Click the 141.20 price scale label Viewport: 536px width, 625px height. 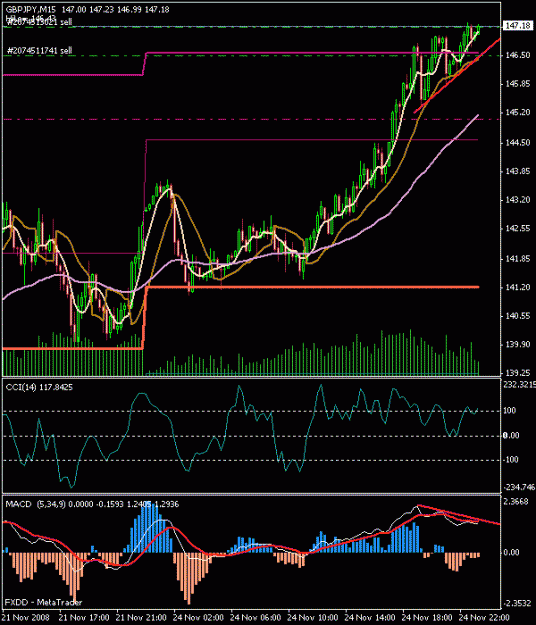click(x=518, y=287)
